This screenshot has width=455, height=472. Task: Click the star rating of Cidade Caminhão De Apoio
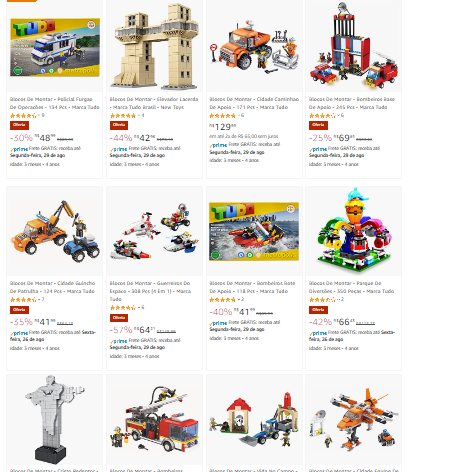coord(222,116)
